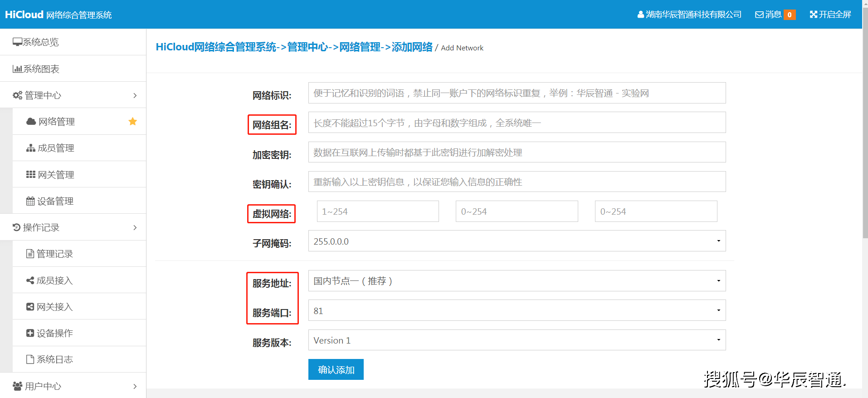The image size is (868, 398).
Task: Open 系统总览 in the sidebar
Action: pos(73,42)
